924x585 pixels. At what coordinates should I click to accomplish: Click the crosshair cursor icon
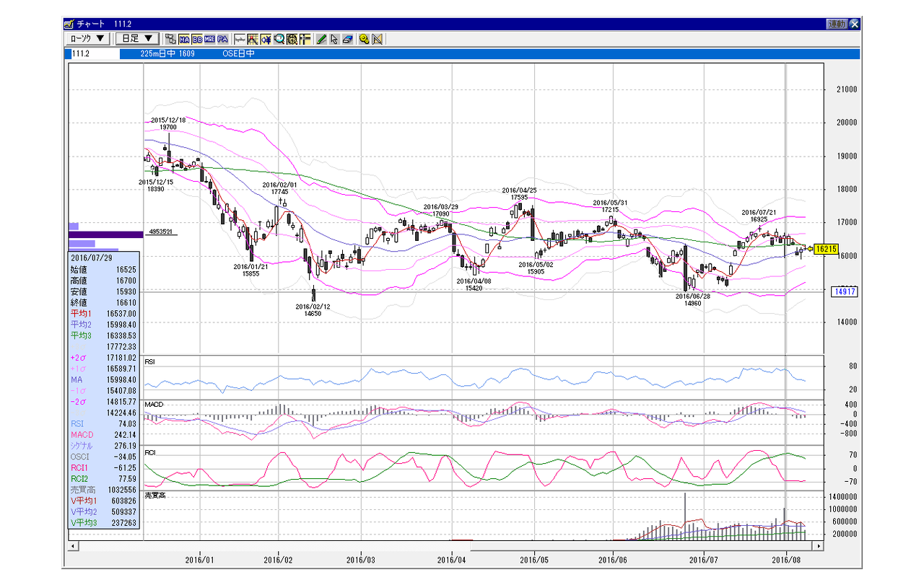pyautogui.click(x=305, y=39)
